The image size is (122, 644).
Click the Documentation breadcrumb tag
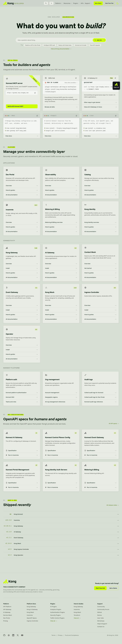68,17
